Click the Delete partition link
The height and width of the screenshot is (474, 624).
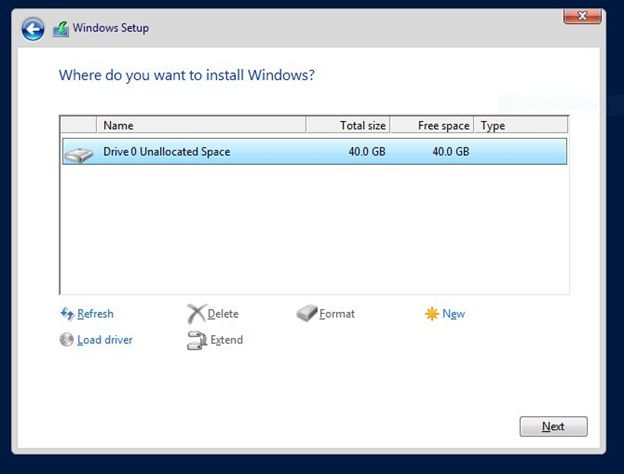(223, 314)
